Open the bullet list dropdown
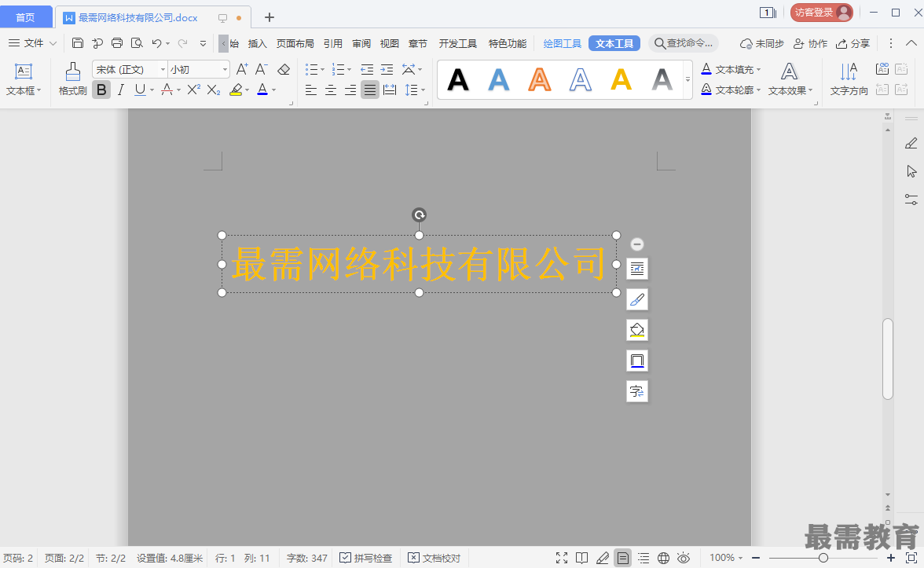The height and width of the screenshot is (568, 924). 322,69
